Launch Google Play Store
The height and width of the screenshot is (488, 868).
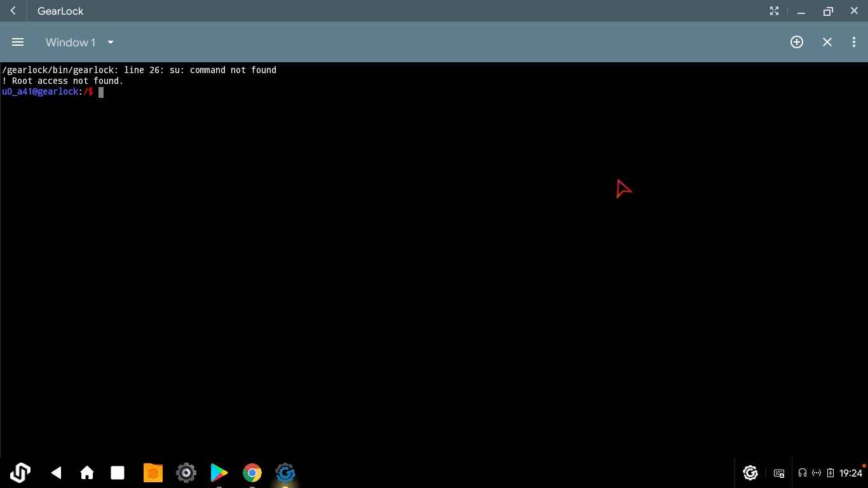point(219,473)
